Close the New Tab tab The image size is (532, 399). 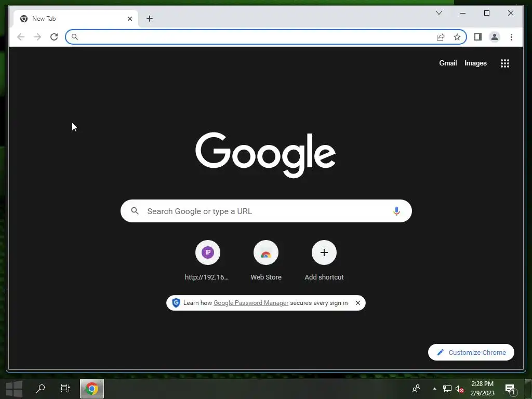129,19
